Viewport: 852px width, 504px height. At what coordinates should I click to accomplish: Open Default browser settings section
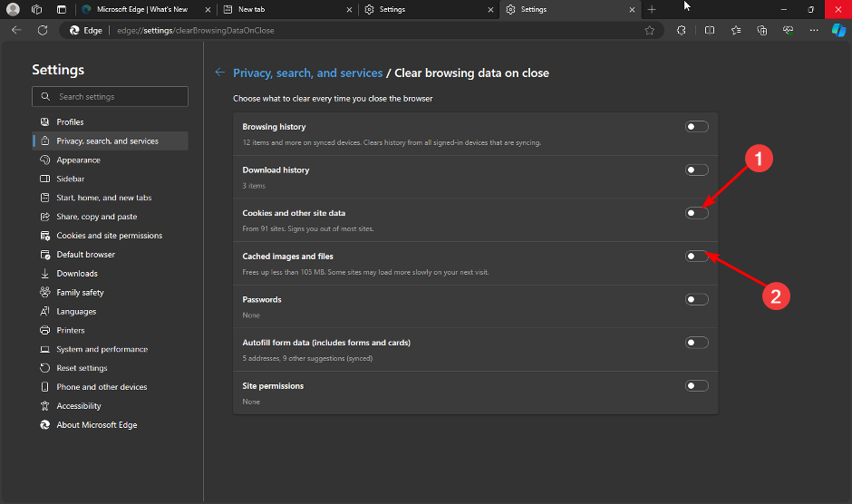tap(111, 255)
